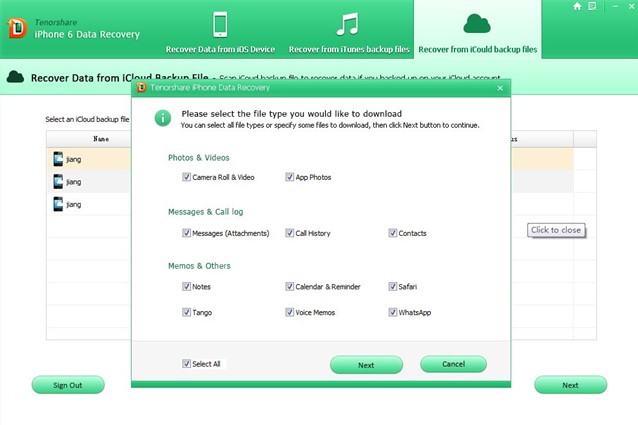Click Cancel button in the dialog
The image size is (638, 425).
453,364
